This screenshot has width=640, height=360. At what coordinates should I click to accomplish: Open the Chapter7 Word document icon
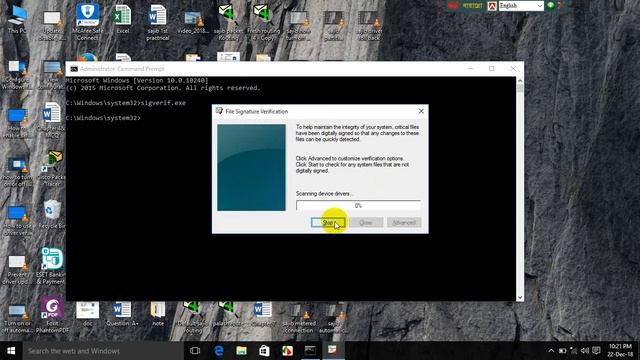tap(263, 314)
